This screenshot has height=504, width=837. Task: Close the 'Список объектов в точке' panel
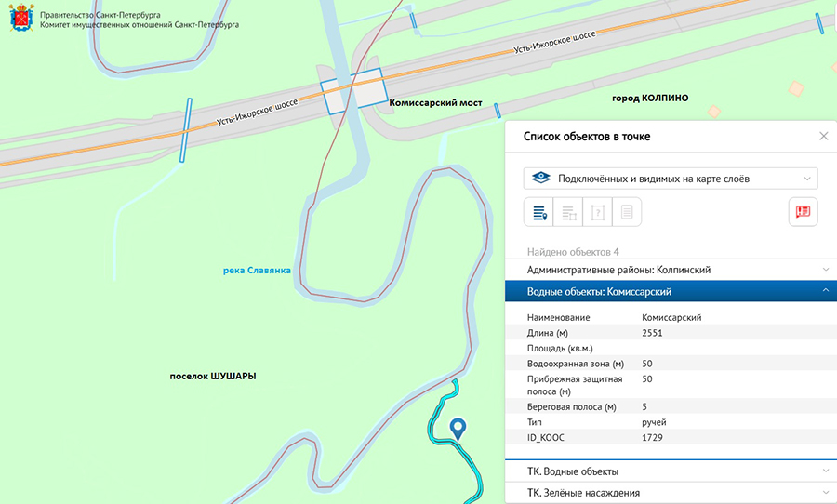[823, 136]
